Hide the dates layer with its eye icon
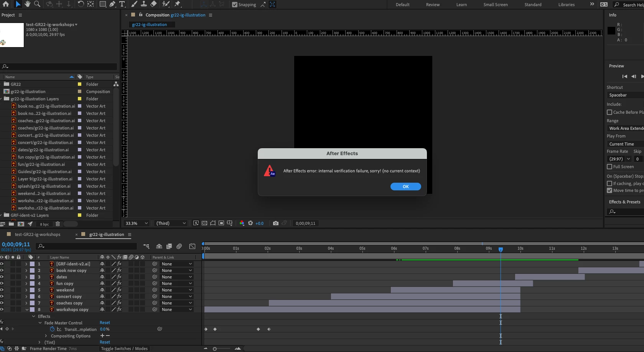The image size is (644, 352). (x=2, y=277)
